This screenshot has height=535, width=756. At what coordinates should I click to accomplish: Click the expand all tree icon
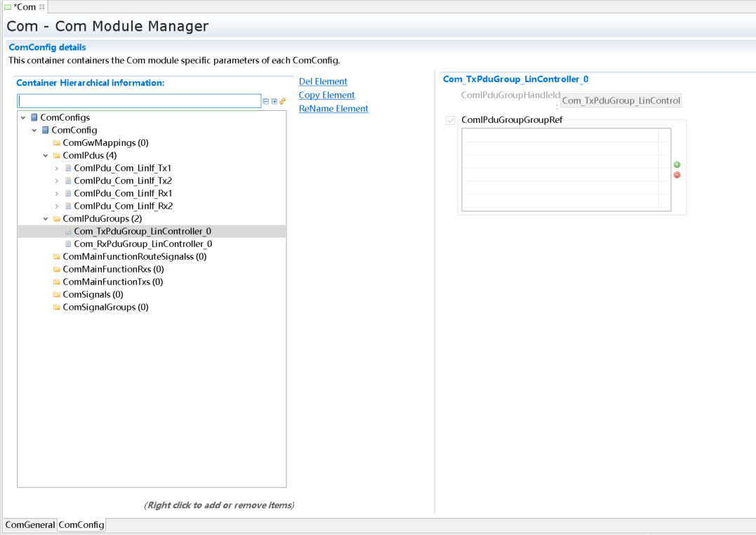tap(274, 102)
